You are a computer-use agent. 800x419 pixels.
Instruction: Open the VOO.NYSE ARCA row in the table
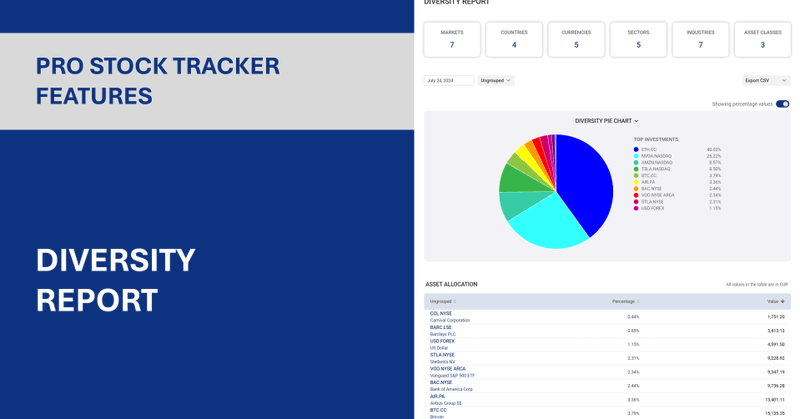click(x=607, y=372)
